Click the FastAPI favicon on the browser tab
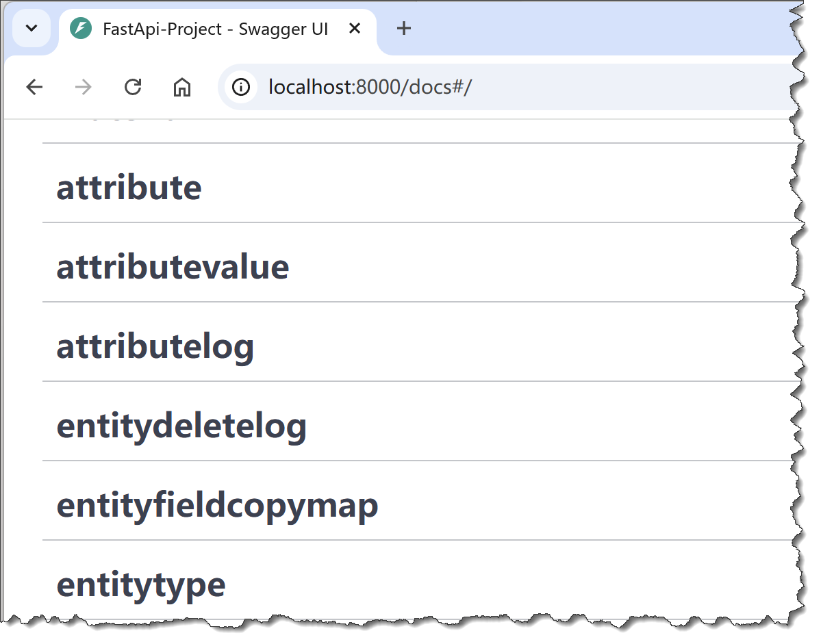The width and height of the screenshot is (821, 644). coord(80,29)
